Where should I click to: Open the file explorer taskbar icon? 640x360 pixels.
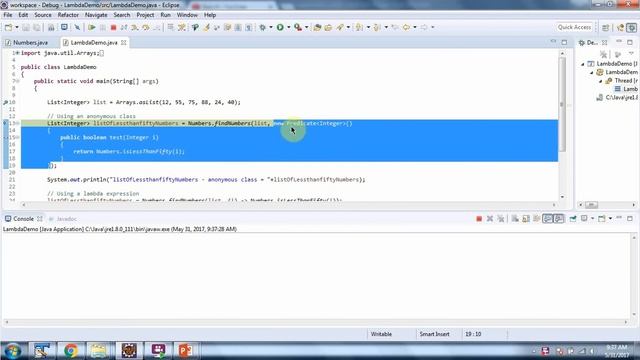pyautogui.click(x=98, y=351)
